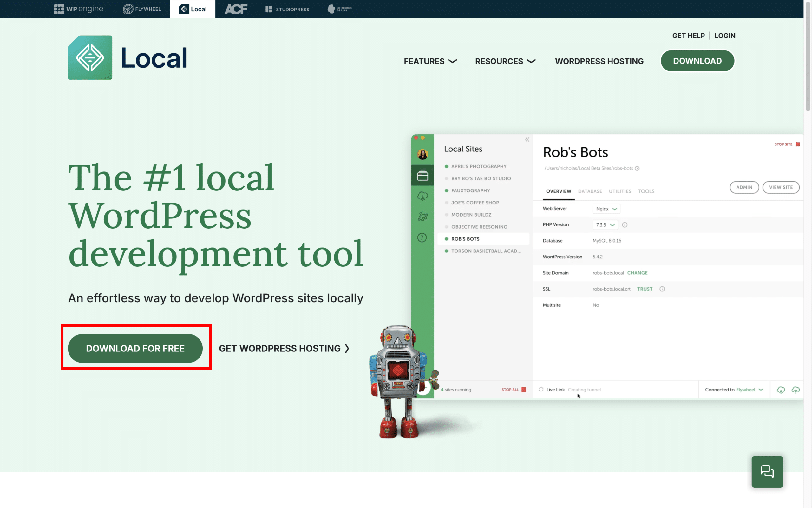Expand the Resources menu
The image size is (812, 508).
click(505, 61)
